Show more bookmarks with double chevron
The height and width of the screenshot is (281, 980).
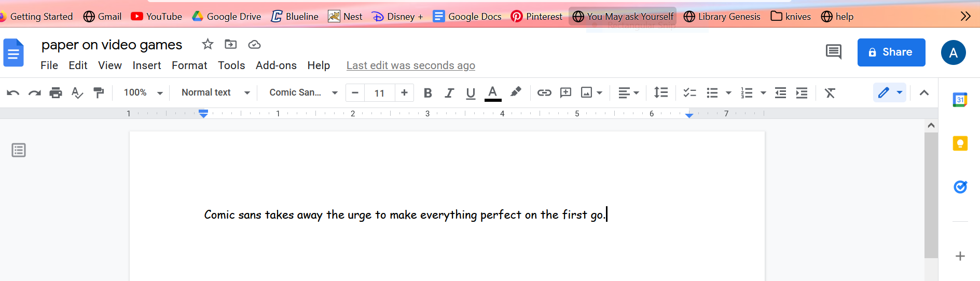[x=965, y=16]
